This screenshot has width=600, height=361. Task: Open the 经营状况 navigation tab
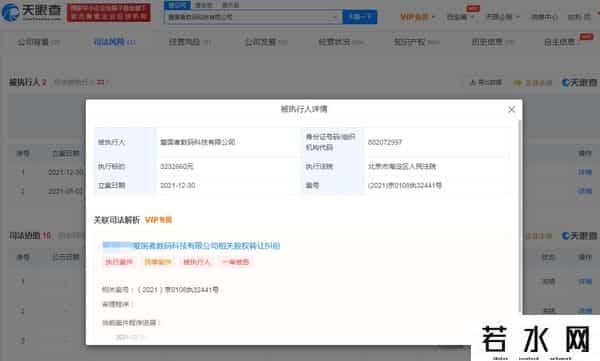340,42
